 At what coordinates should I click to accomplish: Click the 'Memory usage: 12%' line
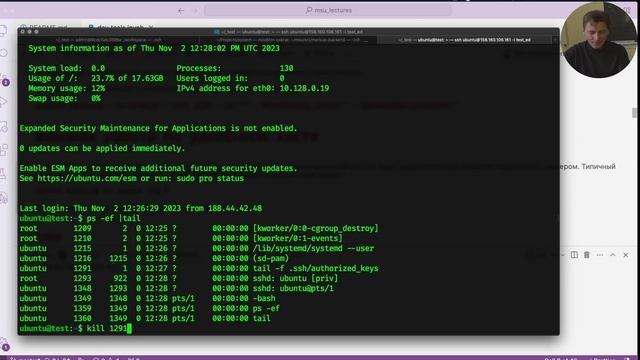click(67, 88)
